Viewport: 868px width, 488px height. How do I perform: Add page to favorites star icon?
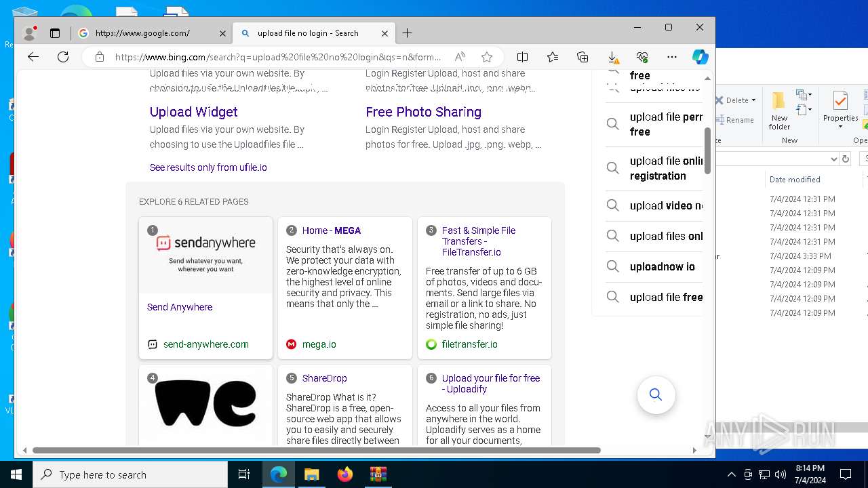(x=487, y=57)
